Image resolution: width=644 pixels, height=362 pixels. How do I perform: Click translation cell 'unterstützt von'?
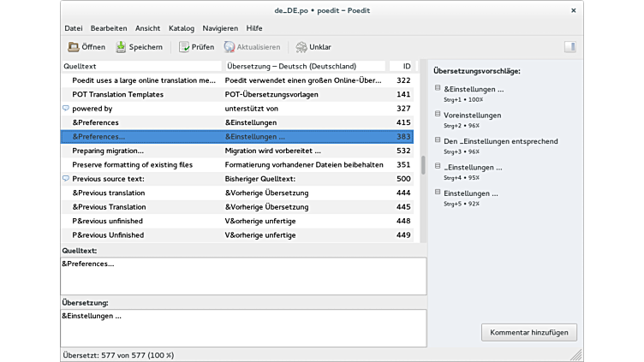click(252, 109)
